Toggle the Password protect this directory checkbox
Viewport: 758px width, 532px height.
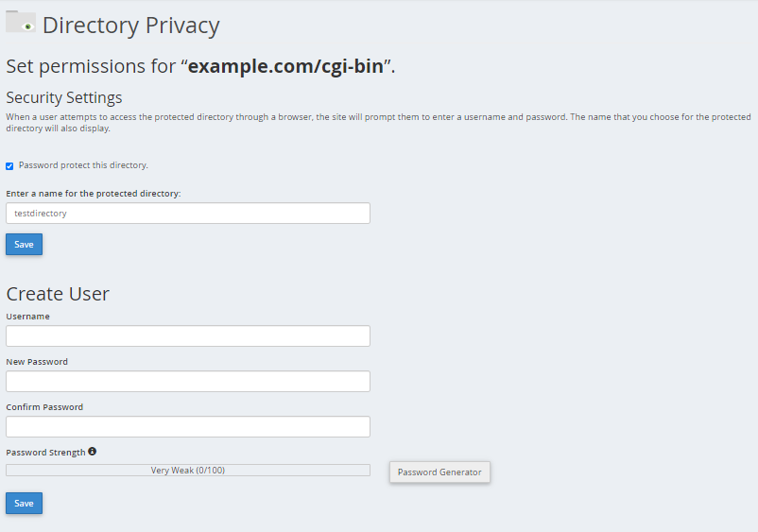point(9,166)
